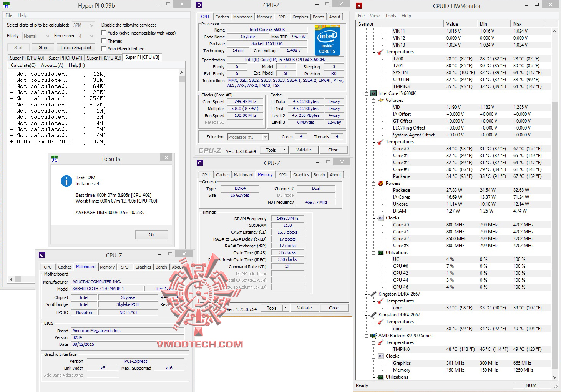This screenshot has width=561, height=392.
Task: Open SPD tab in CPU-Z Memory window
Action: click(x=283, y=175)
